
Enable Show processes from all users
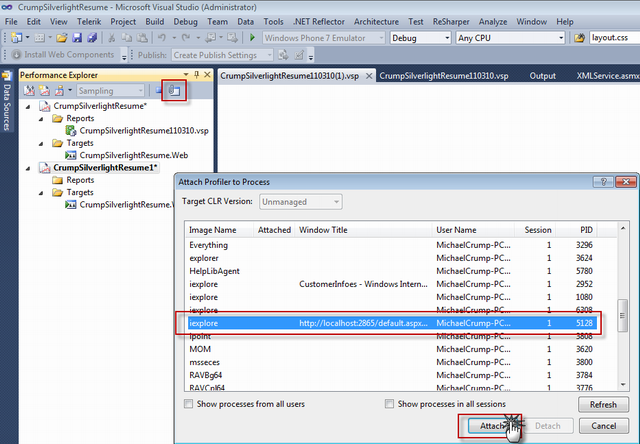coord(188,404)
